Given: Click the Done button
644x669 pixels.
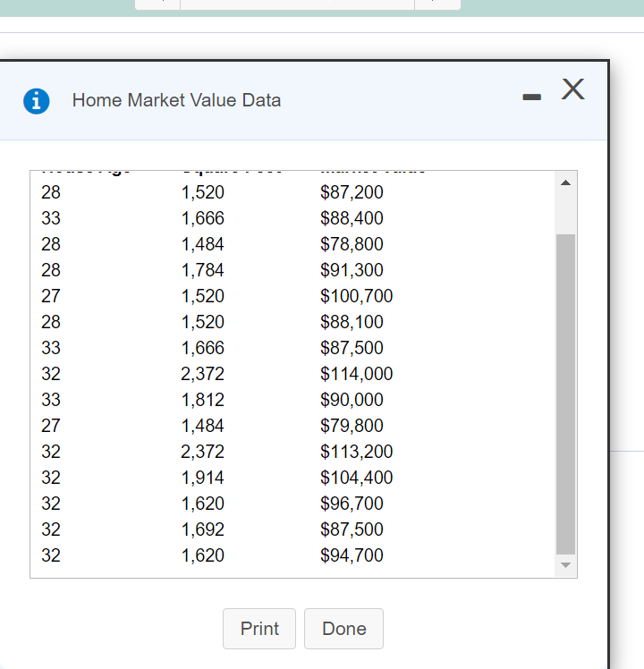Looking at the screenshot, I should (x=343, y=629).
